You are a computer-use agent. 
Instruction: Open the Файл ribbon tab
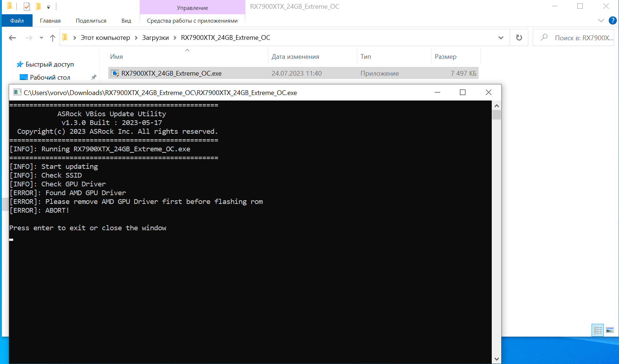tap(17, 20)
